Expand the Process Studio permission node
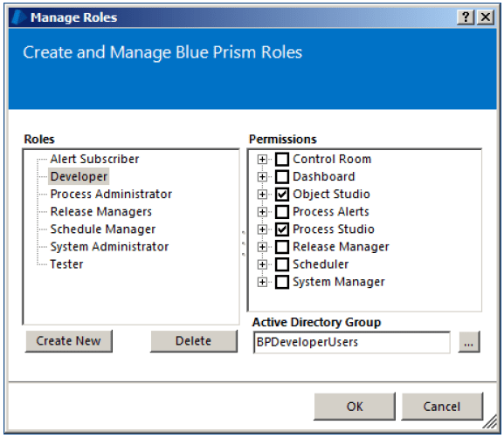 point(262,229)
